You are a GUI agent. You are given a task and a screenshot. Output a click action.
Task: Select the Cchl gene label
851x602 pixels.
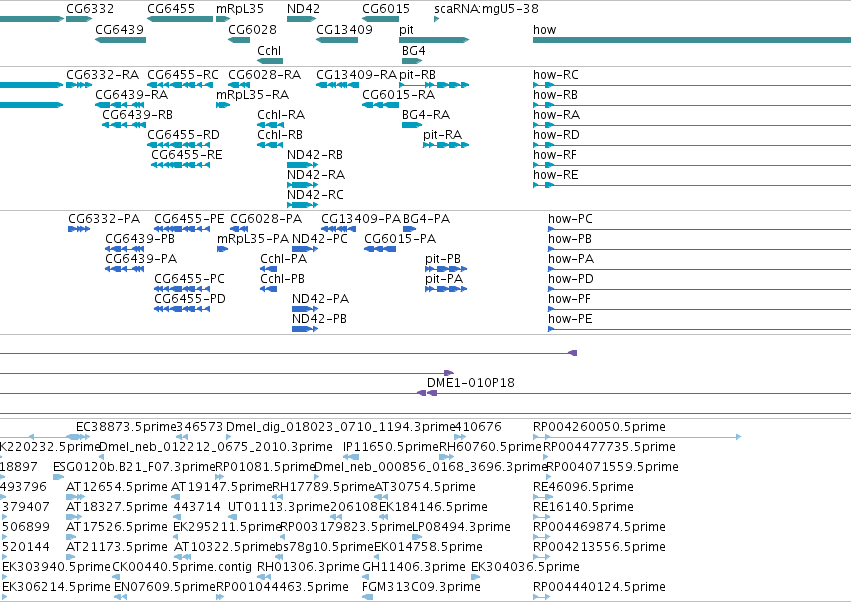coord(269,50)
